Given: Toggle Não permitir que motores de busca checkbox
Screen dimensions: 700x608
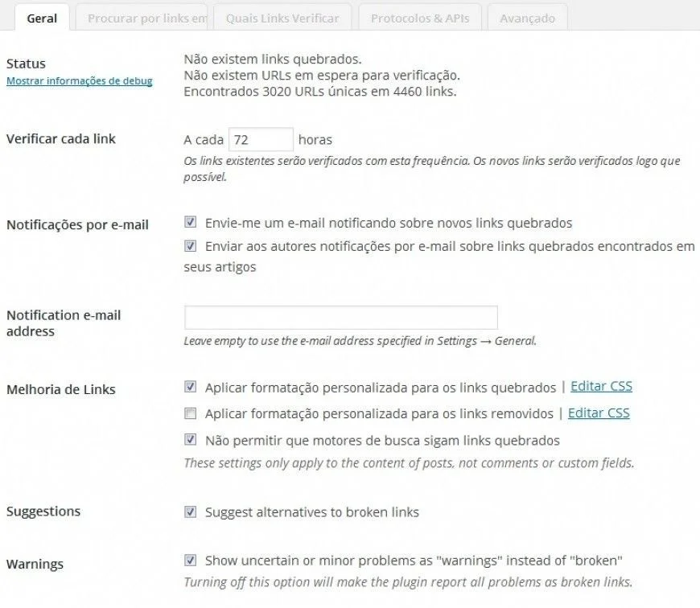Looking at the screenshot, I should (x=190, y=440).
